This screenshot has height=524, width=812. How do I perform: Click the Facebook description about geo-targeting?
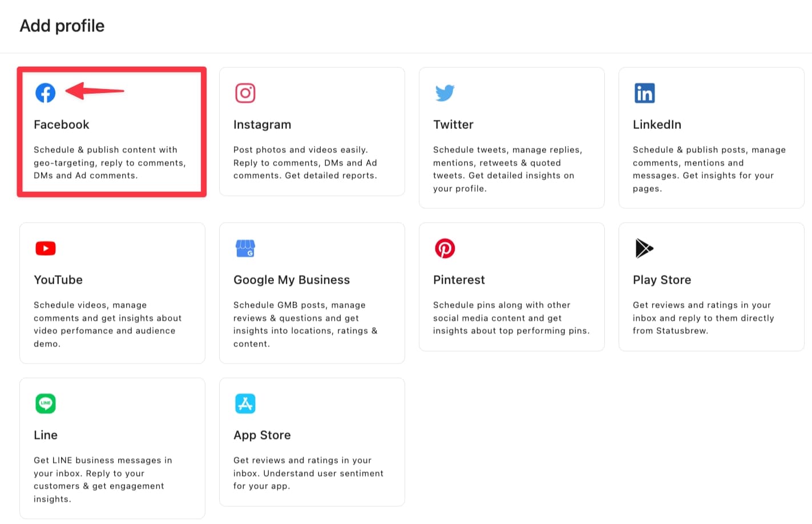pyautogui.click(x=110, y=163)
